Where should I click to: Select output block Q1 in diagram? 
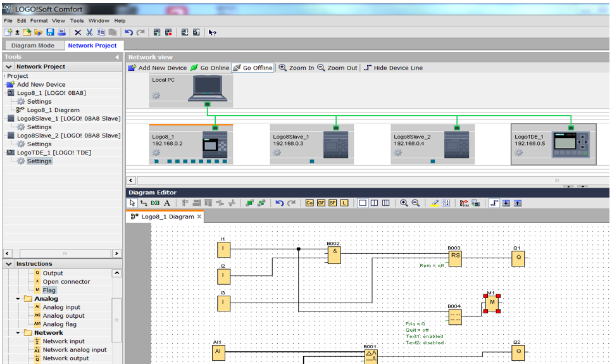(x=518, y=258)
